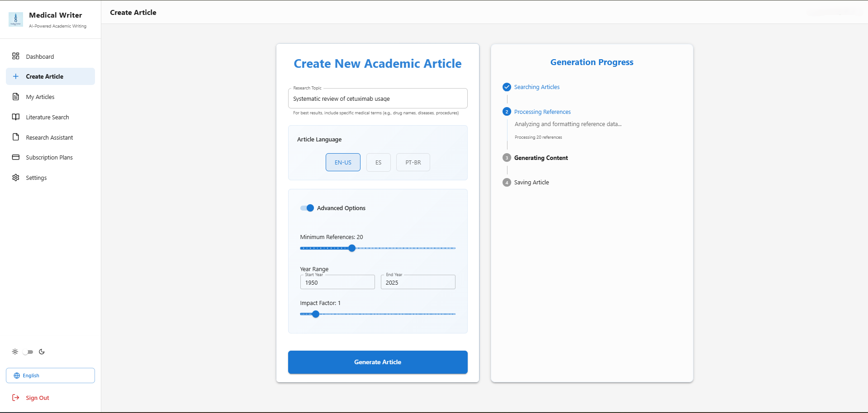Screen dimensions: 868x413
Task: Toggle the theme switch between sun and moon
Action: pyautogui.click(x=28, y=352)
